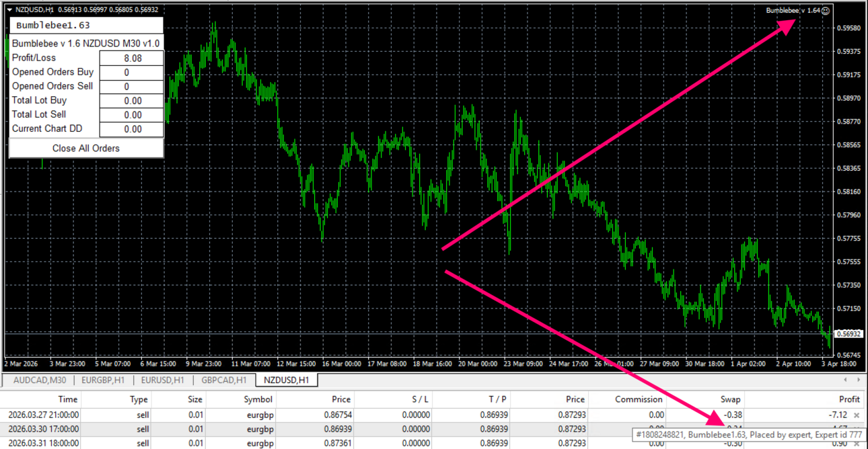The width and height of the screenshot is (868, 449).
Task: Close the order opened 2026.03.31 18:00:00
Action: pyautogui.click(x=857, y=444)
